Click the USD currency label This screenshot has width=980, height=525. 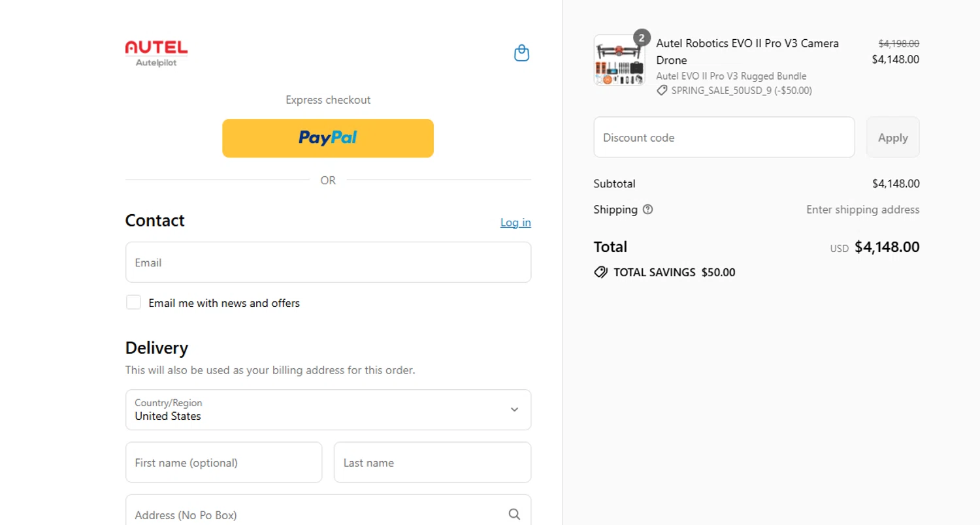(x=839, y=249)
